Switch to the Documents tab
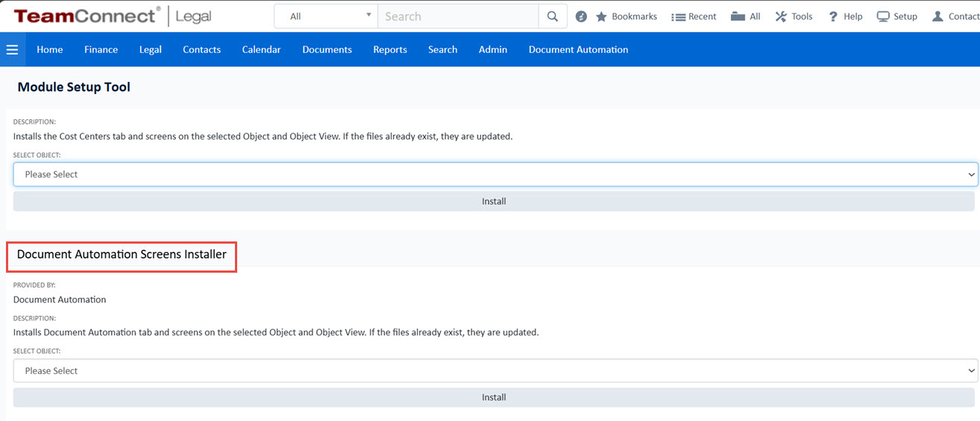Viewport: 980px width, 421px height. click(327, 50)
